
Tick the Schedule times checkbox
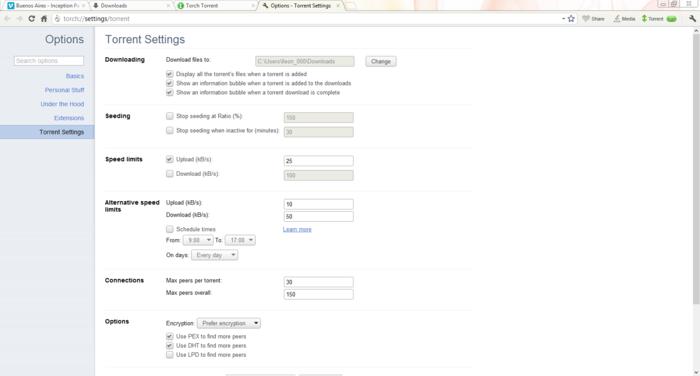click(x=170, y=229)
